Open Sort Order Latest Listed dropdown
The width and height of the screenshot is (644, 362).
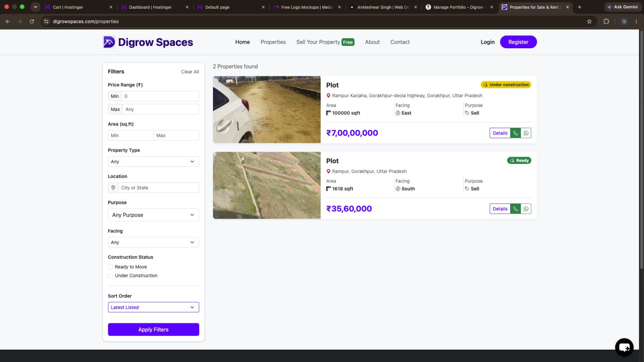(154, 307)
